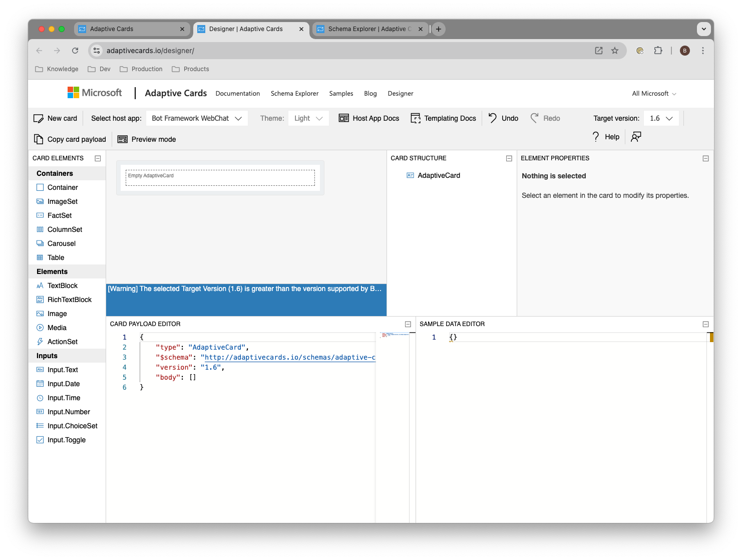Select the Image element icon
Screen dimensions: 742x560
click(x=40, y=314)
